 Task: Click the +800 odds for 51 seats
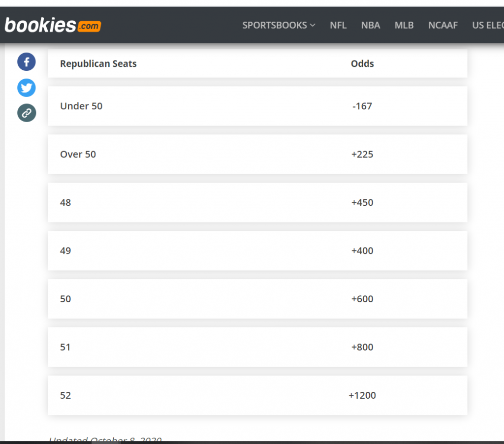point(362,347)
